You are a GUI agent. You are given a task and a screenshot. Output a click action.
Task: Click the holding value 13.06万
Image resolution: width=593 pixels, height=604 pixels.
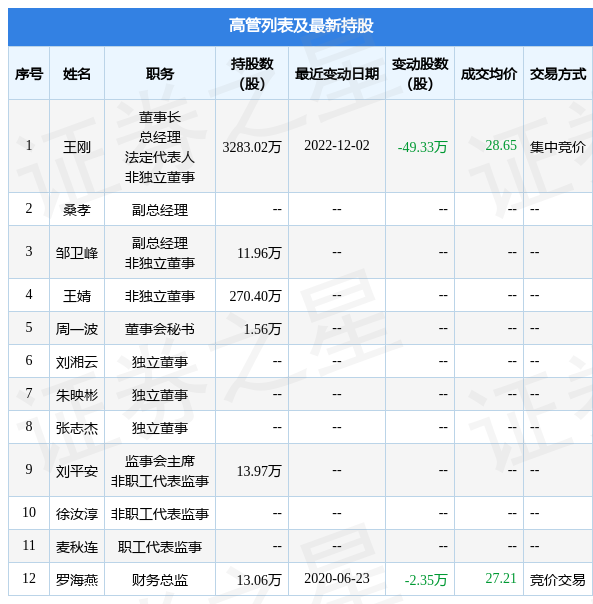(x=259, y=580)
